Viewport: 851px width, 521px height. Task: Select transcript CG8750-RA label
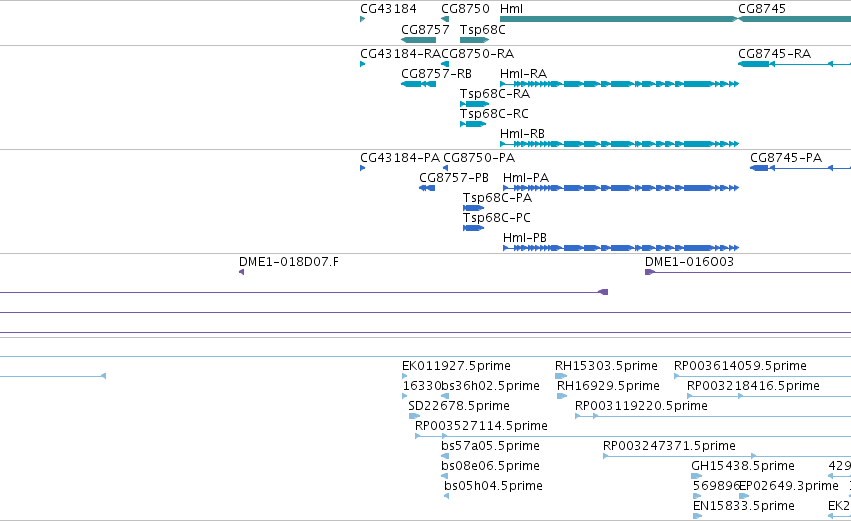coord(478,54)
